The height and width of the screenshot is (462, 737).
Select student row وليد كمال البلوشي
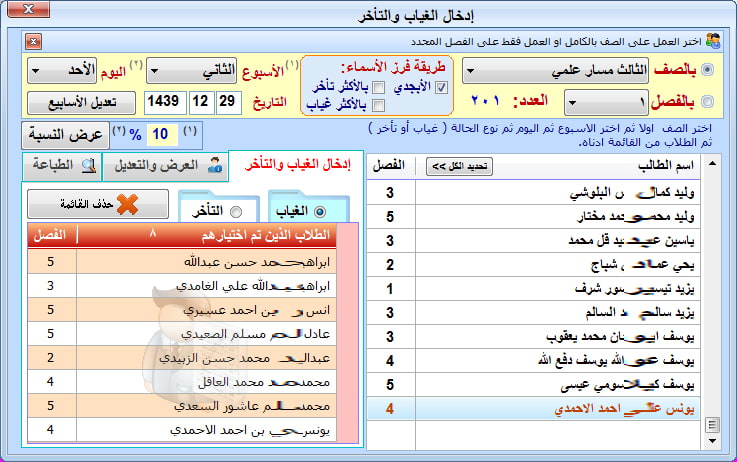(533, 193)
